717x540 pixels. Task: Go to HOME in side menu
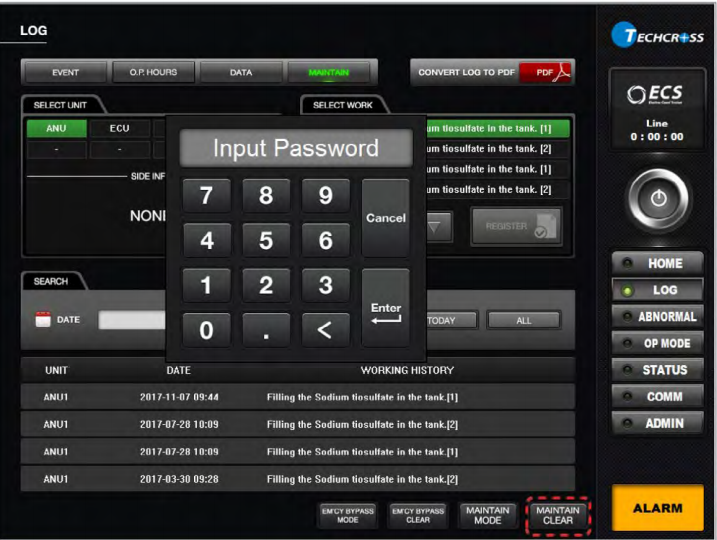click(658, 263)
